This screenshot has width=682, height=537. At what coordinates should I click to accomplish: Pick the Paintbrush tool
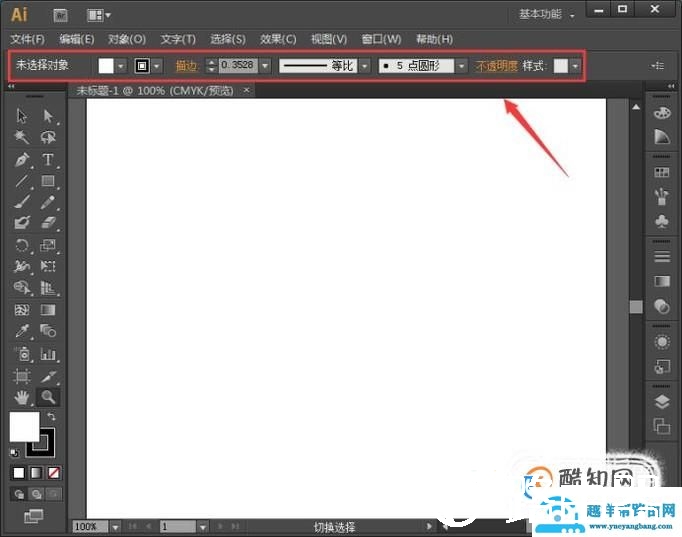tap(22, 202)
